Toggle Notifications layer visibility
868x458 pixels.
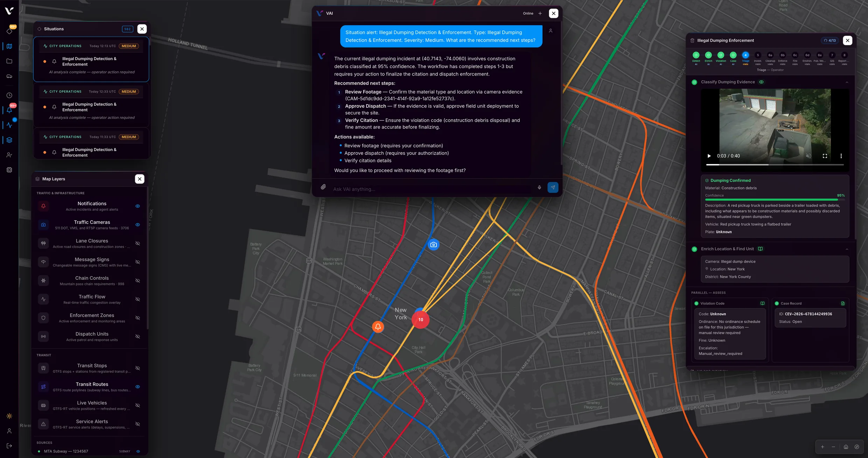138,206
